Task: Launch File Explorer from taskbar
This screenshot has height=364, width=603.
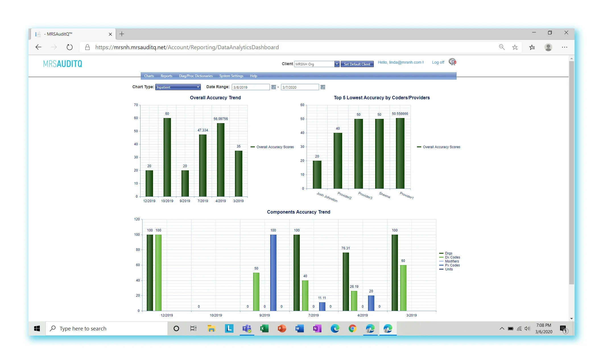Action: click(211, 328)
